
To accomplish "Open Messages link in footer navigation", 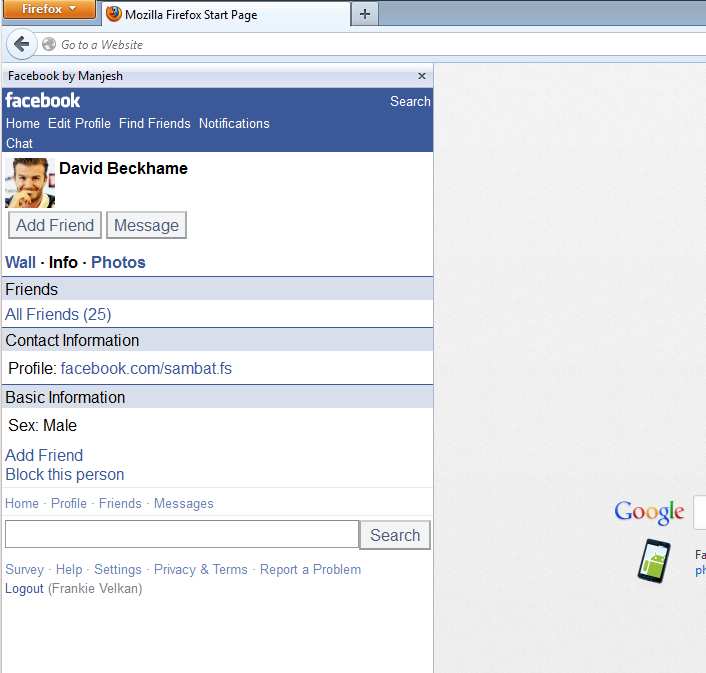I will [x=184, y=503].
